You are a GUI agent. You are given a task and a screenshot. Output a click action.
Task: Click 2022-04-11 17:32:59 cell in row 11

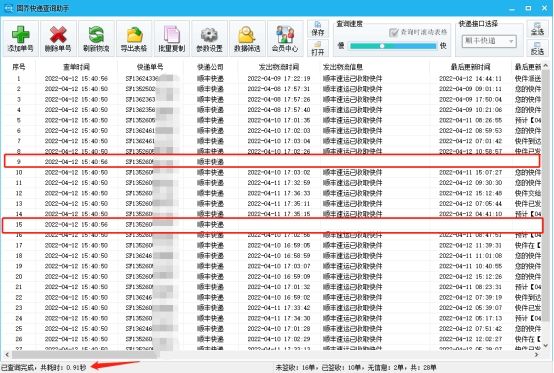click(x=279, y=183)
